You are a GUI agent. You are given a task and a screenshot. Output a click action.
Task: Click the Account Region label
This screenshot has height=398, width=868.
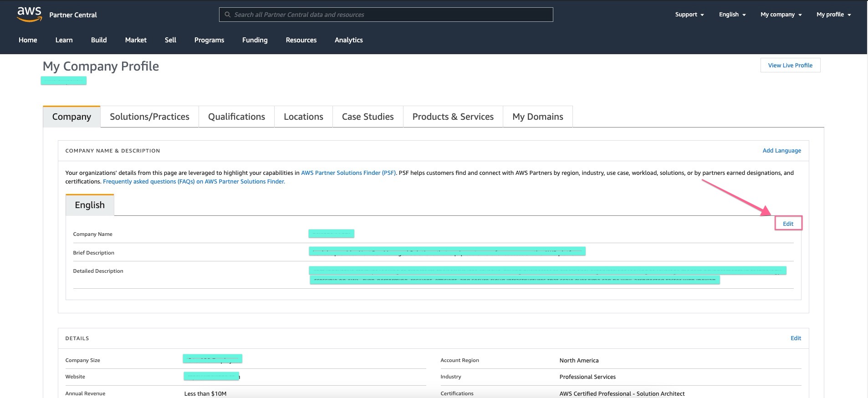coord(460,360)
